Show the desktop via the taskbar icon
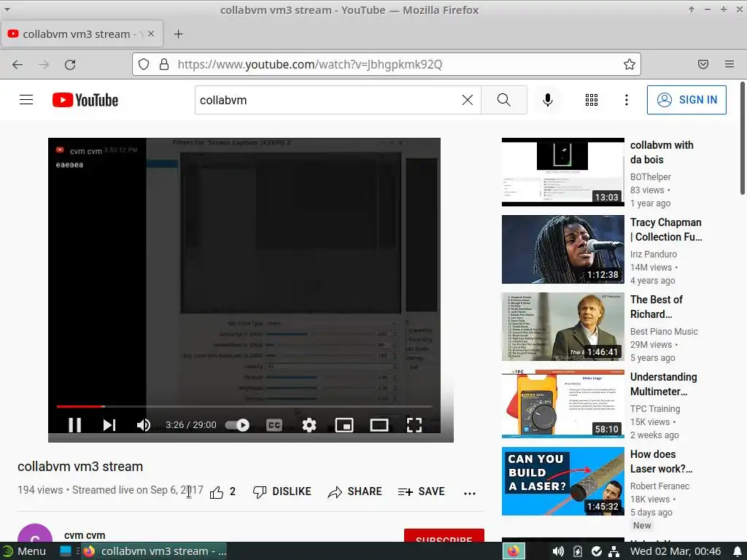747x560 pixels. click(x=66, y=551)
